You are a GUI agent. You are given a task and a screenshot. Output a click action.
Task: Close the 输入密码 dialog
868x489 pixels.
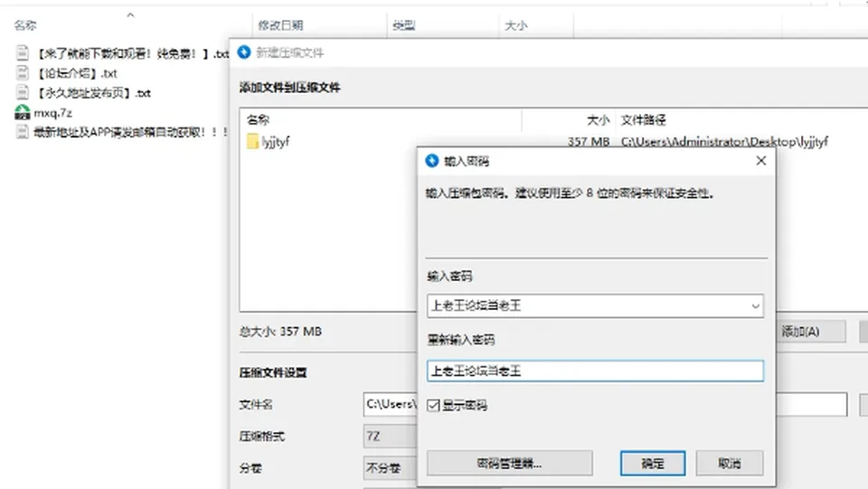pos(761,160)
